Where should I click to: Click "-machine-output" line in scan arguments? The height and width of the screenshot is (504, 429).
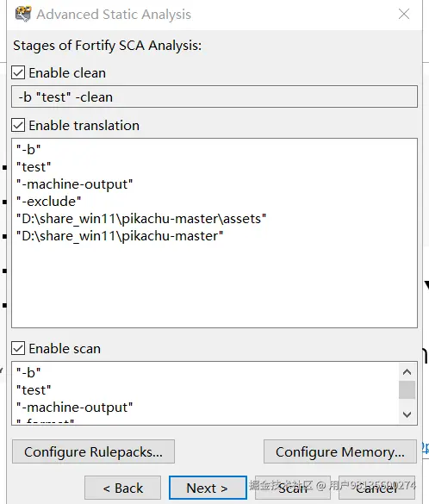(x=75, y=408)
